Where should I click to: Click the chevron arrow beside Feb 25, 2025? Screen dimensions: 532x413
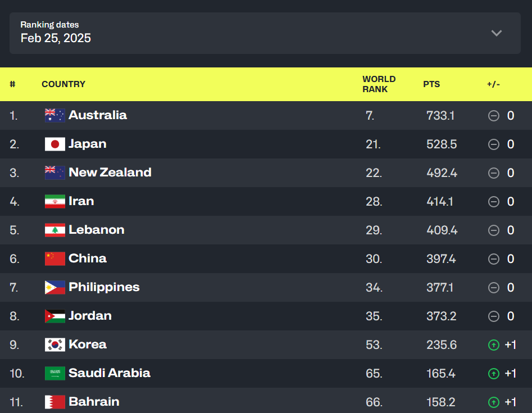496,33
